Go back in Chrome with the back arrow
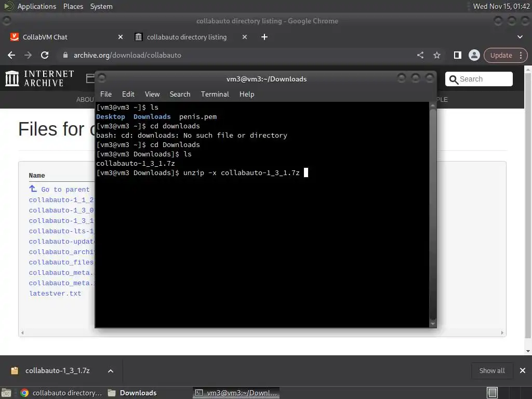Viewport: 532px width, 399px height. pos(11,55)
